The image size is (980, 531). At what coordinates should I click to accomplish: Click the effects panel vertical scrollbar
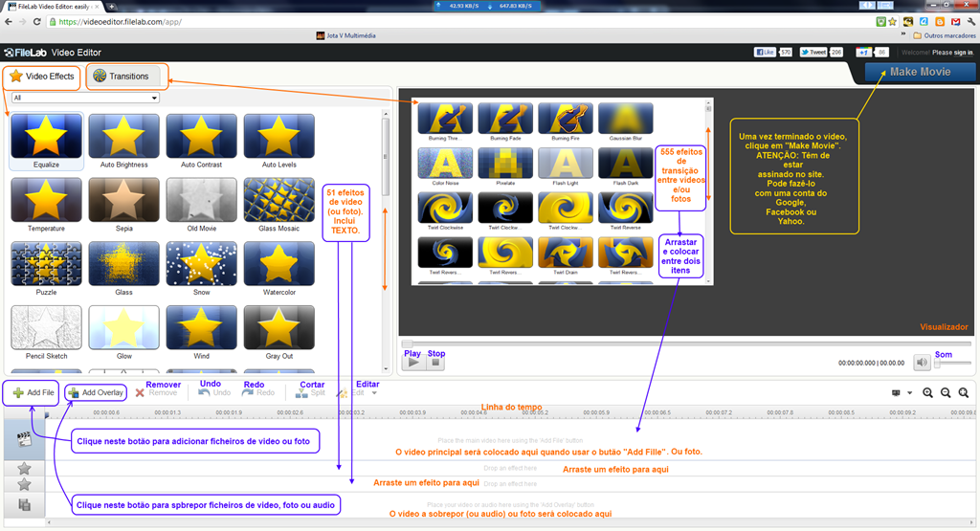[x=386, y=240]
